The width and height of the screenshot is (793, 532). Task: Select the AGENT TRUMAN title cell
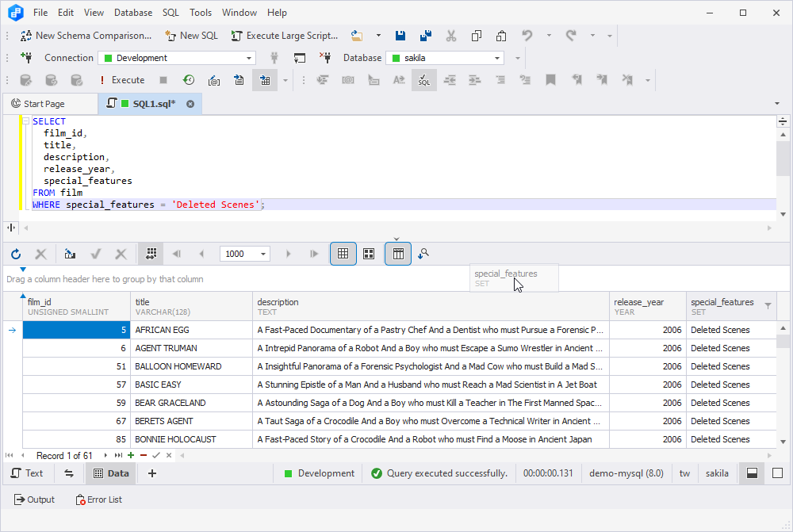click(191, 348)
